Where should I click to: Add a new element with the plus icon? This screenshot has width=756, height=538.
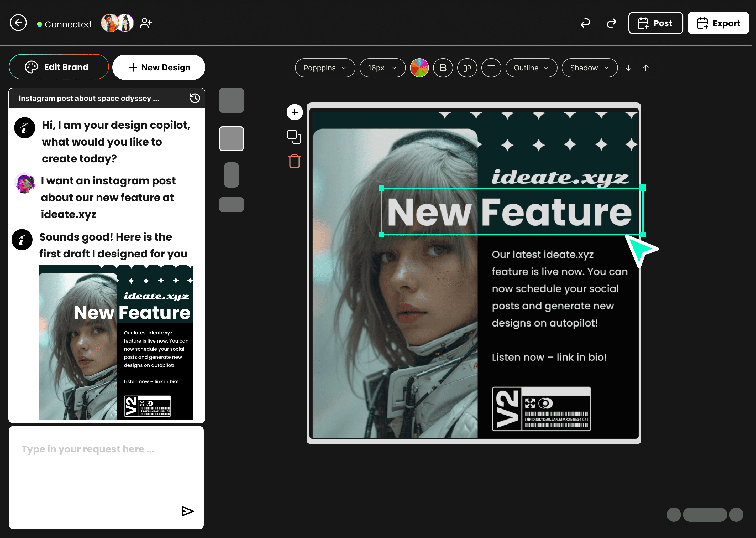click(294, 112)
